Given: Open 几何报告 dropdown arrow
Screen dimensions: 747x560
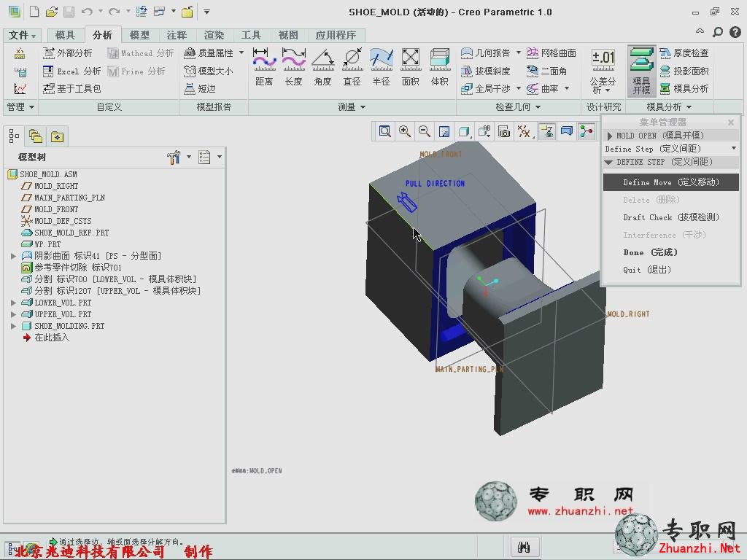Looking at the screenshot, I should pos(519,52).
